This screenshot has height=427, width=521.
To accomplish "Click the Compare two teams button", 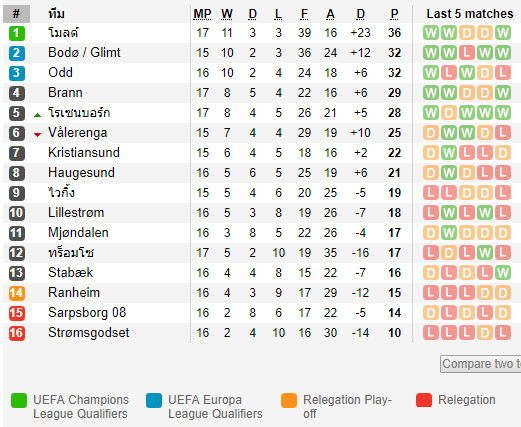I will [x=481, y=364].
